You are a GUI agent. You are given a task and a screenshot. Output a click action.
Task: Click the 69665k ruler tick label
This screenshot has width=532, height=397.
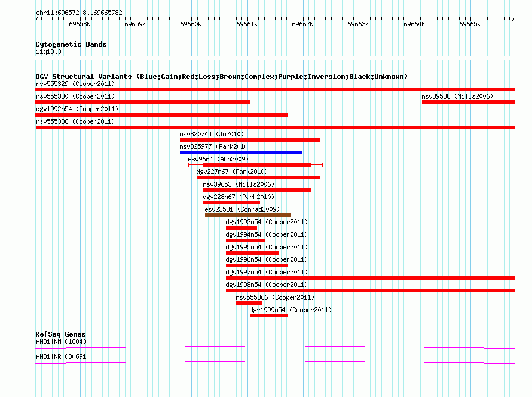[x=470, y=24]
